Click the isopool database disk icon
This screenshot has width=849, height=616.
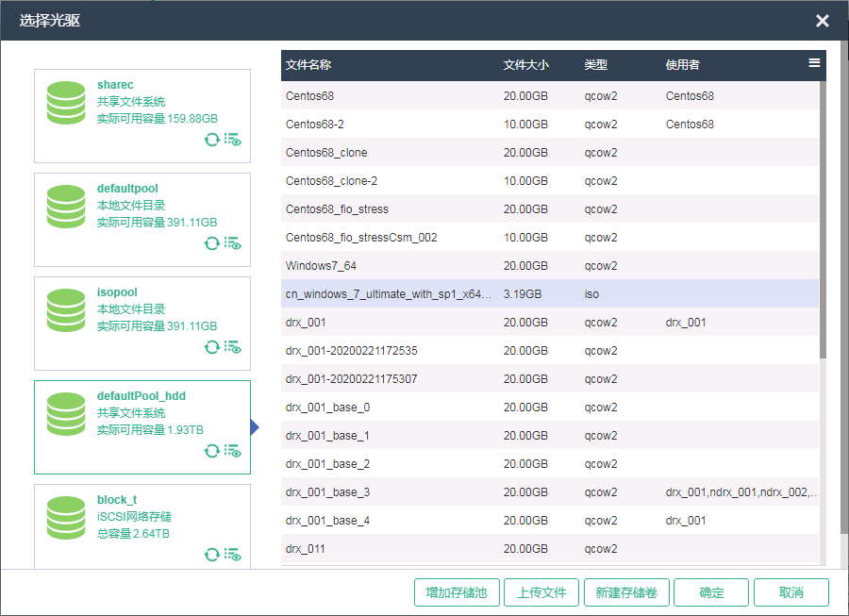click(66, 310)
